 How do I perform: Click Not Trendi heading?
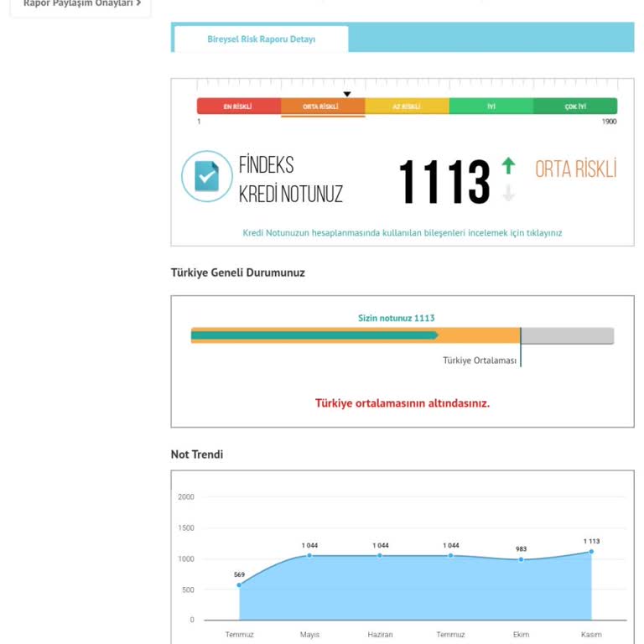197,454
